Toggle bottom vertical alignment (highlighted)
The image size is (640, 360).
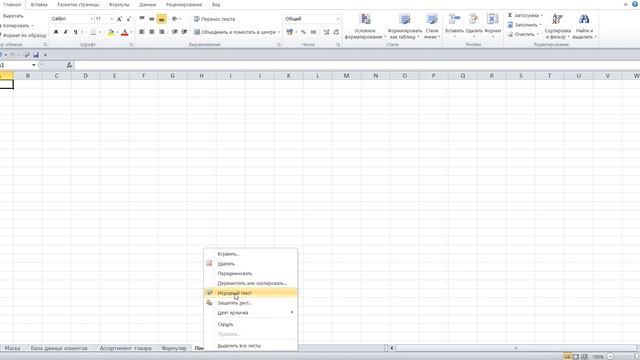pos(162,19)
